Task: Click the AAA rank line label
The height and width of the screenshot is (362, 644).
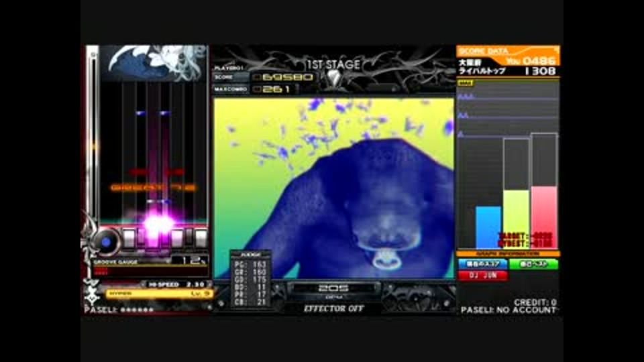Action: click(x=466, y=97)
